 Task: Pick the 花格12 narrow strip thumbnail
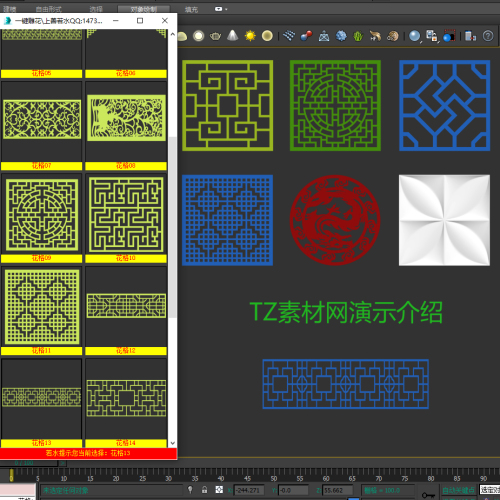point(126,306)
